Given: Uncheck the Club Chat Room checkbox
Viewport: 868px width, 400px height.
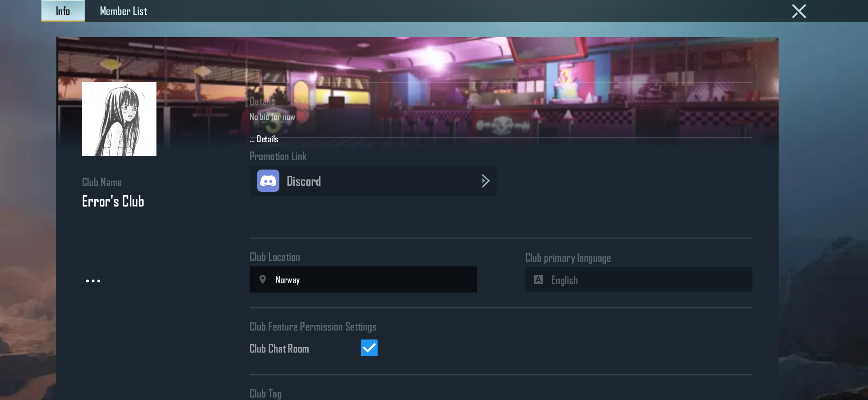Looking at the screenshot, I should pyautogui.click(x=369, y=348).
